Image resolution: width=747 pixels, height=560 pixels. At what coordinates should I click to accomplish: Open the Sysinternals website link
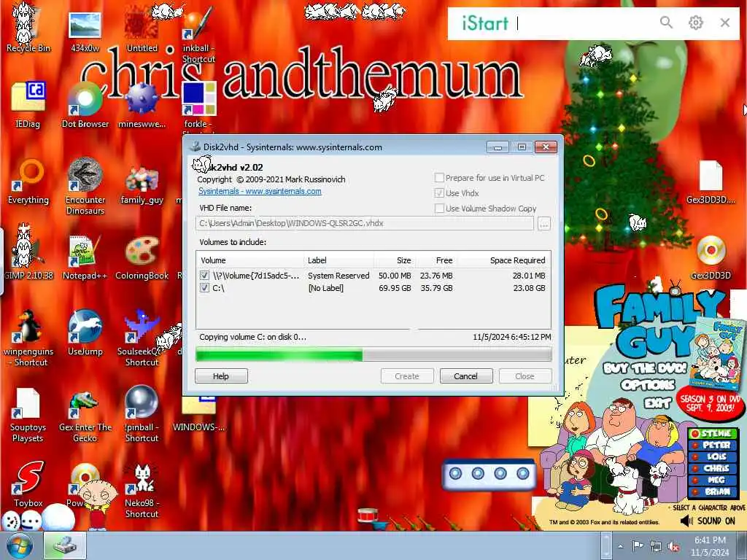(x=260, y=191)
